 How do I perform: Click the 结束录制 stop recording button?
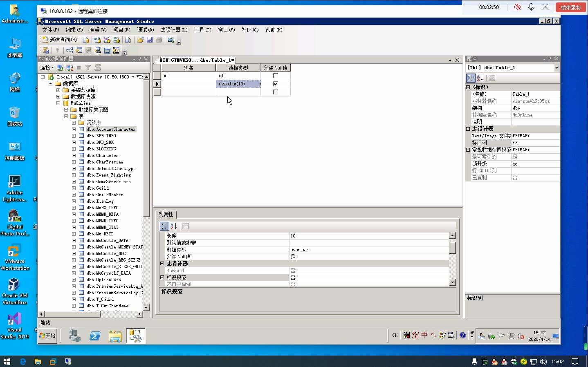coord(570,7)
